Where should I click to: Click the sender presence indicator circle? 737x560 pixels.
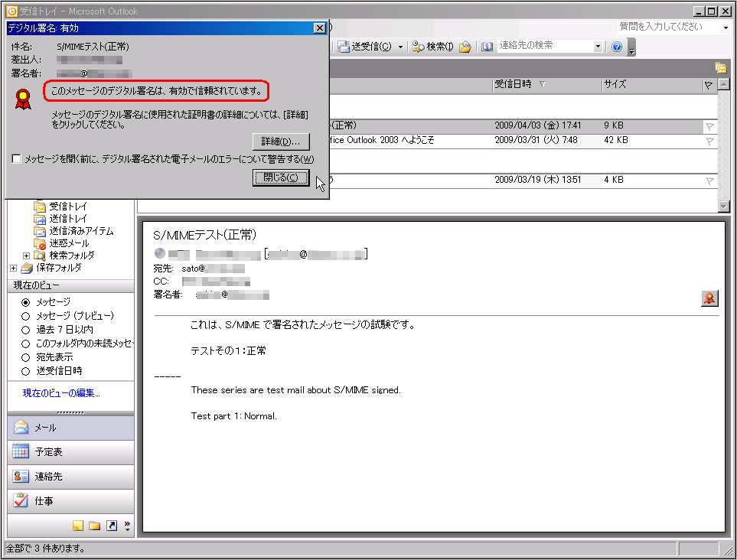(160, 254)
